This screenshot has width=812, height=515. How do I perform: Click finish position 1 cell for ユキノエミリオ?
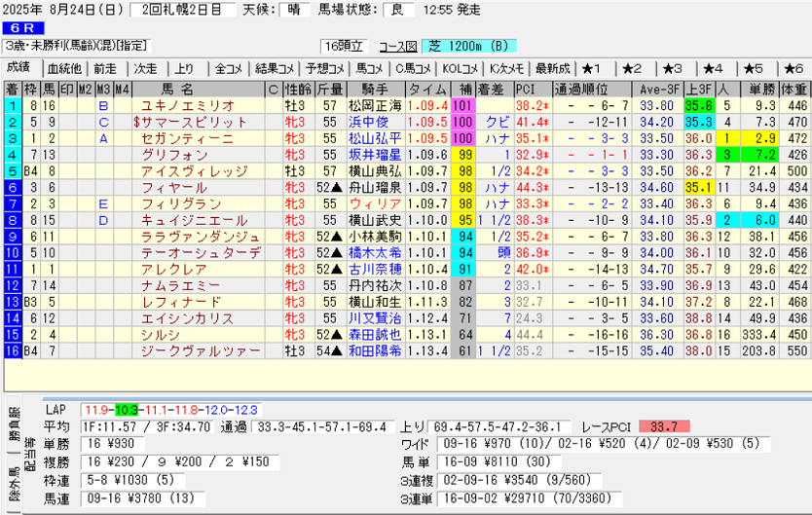click(12, 105)
